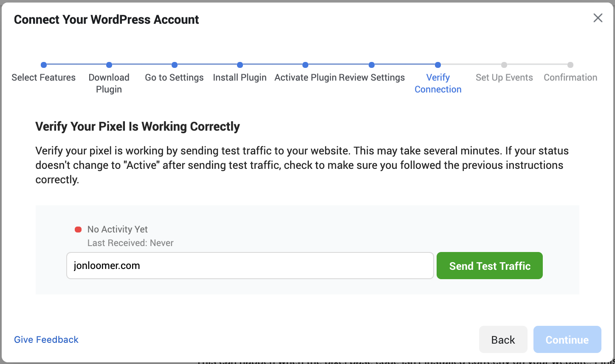
Task: Click the Continue button
Action: 567,339
